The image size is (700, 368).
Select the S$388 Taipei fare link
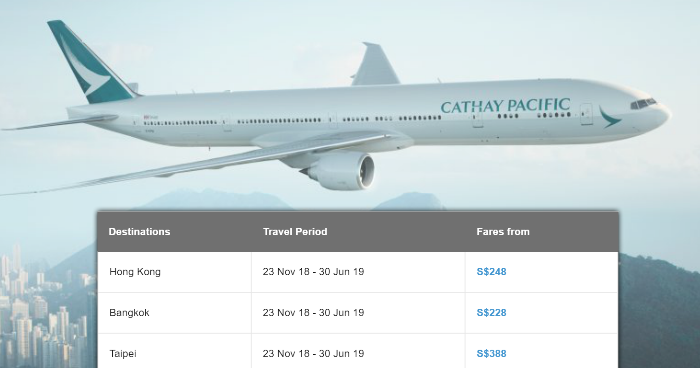click(491, 353)
